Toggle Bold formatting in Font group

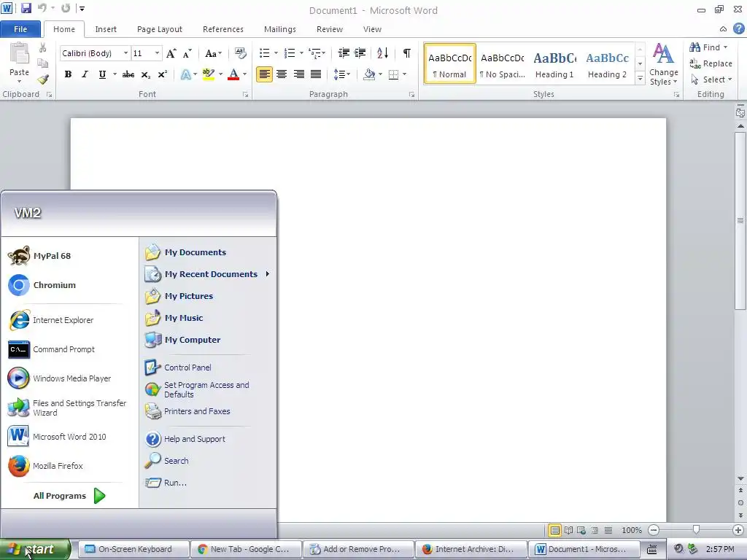point(68,74)
